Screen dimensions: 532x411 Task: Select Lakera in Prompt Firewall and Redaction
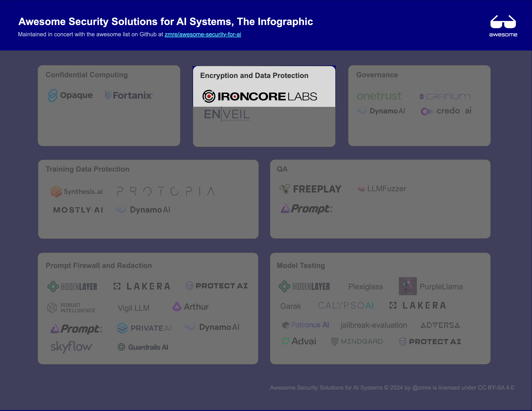click(142, 286)
